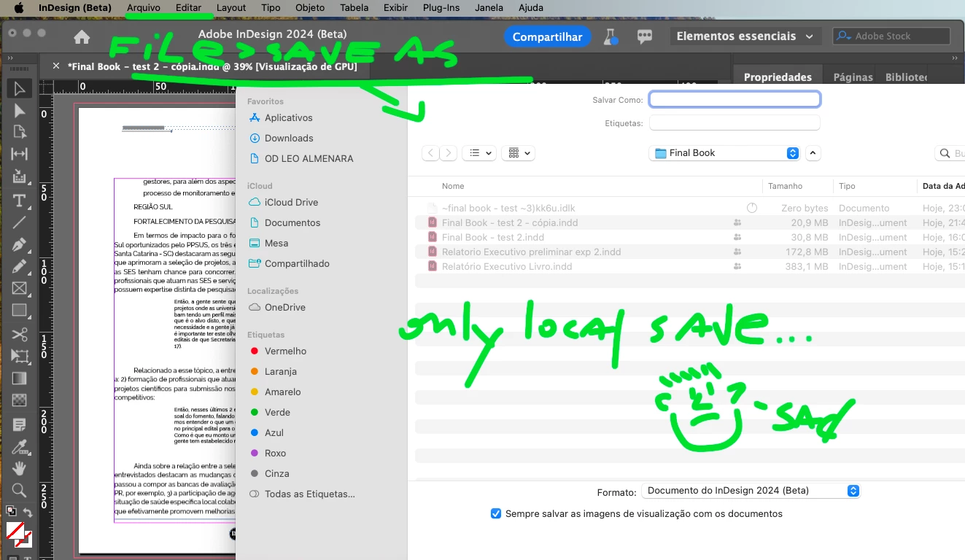The height and width of the screenshot is (560, 965).
Task: Select the Gap tool
Action: 19,154
